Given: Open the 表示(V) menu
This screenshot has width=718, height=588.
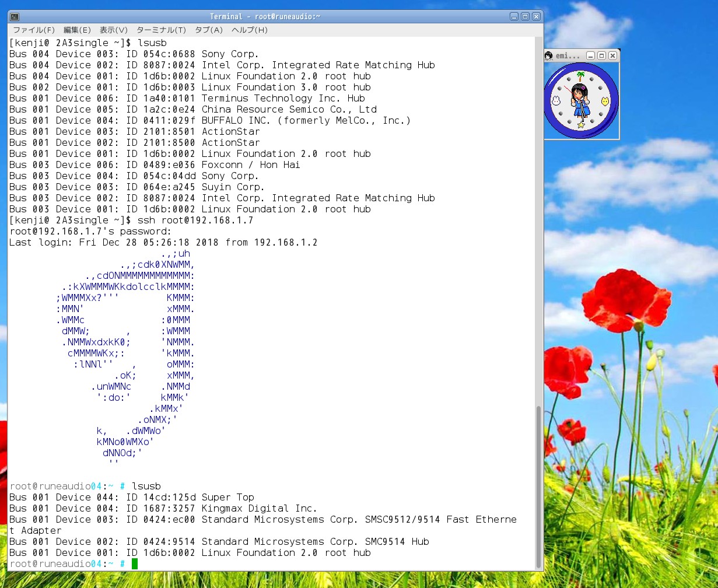Looking at the screenshot, I should (113, 30).
